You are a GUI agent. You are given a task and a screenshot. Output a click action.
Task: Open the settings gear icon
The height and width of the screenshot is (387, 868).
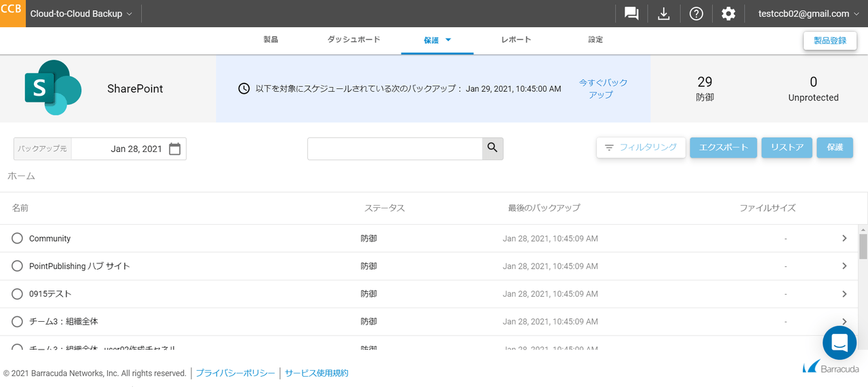point(728,14)
